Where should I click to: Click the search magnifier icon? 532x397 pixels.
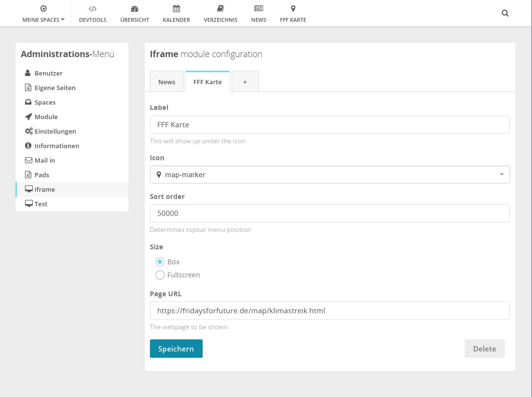pos(505,13)
